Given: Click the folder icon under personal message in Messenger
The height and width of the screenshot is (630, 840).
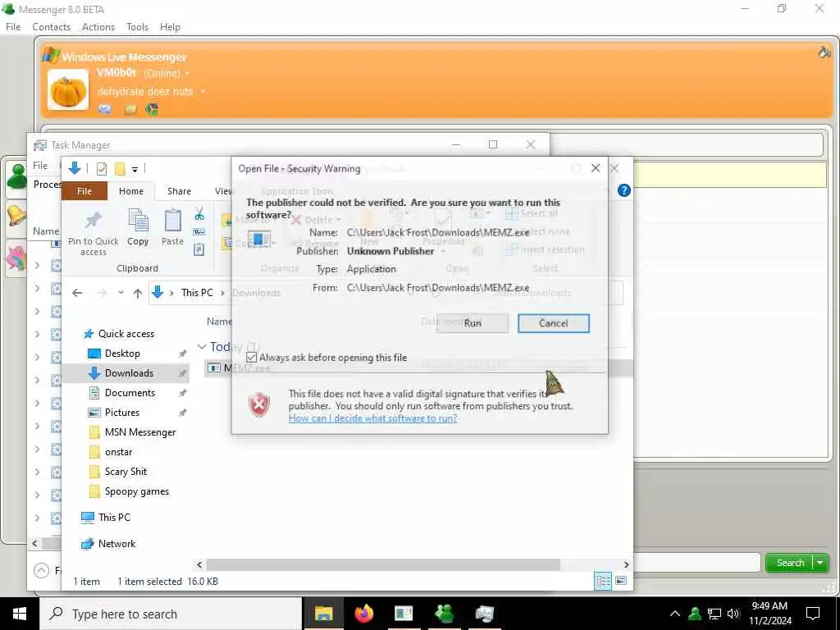Looking at the screenshot, I should coord(130,110).
